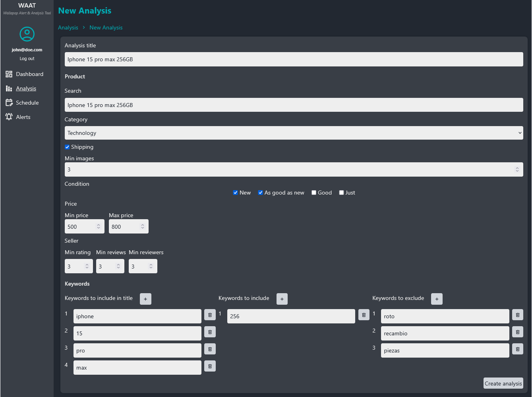Click the 'max' keyword input

click(137, 368)
